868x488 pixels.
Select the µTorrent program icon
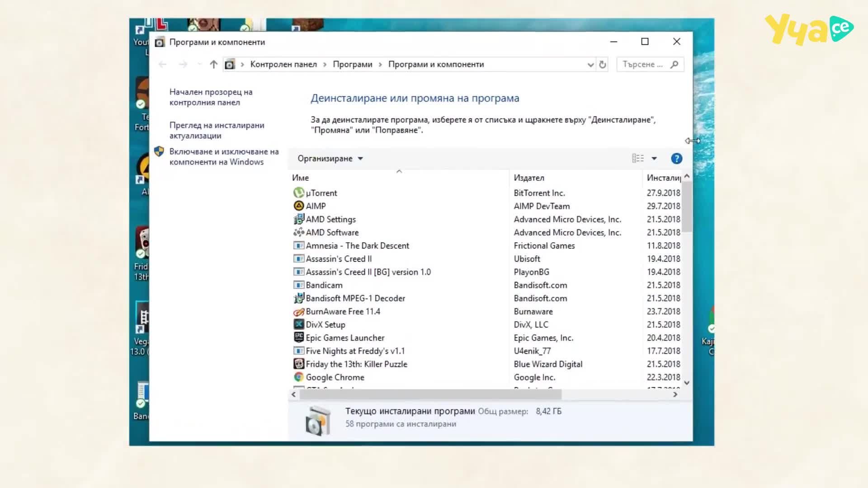[298, 193]
